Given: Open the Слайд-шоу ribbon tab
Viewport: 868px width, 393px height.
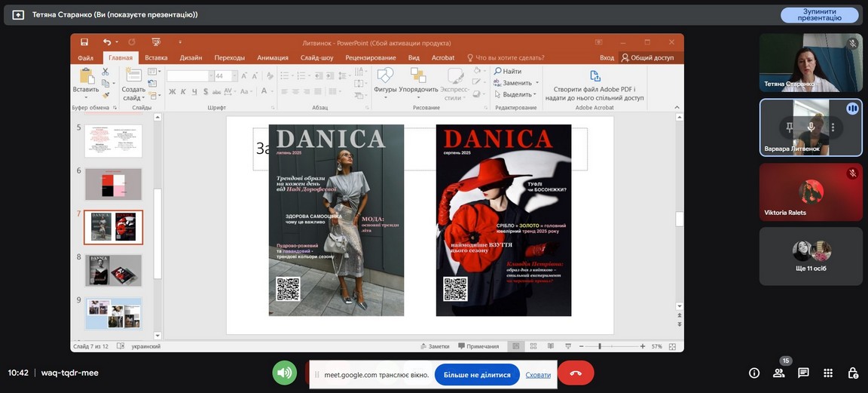Looking at the screenshot, I should point(316,57).
